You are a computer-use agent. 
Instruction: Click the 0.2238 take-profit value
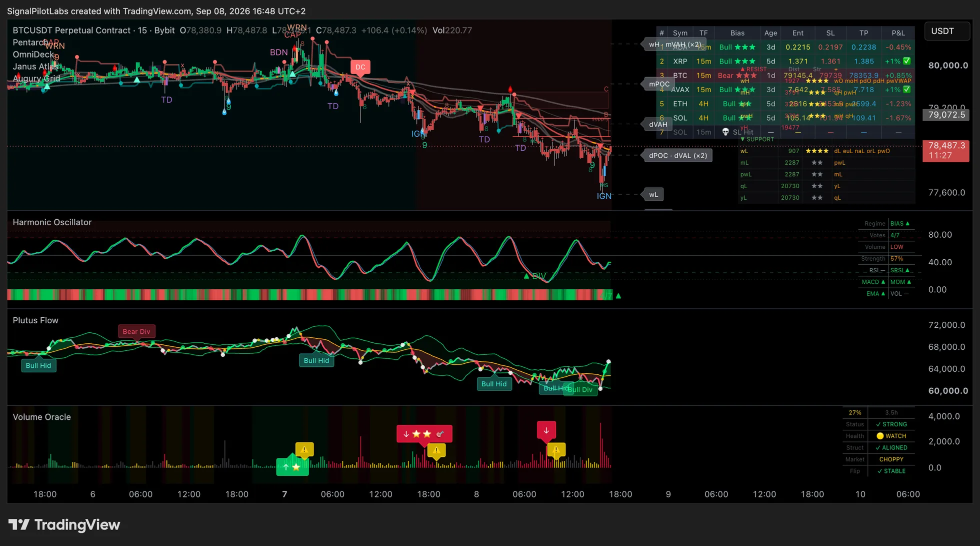[x=863, y=47]
